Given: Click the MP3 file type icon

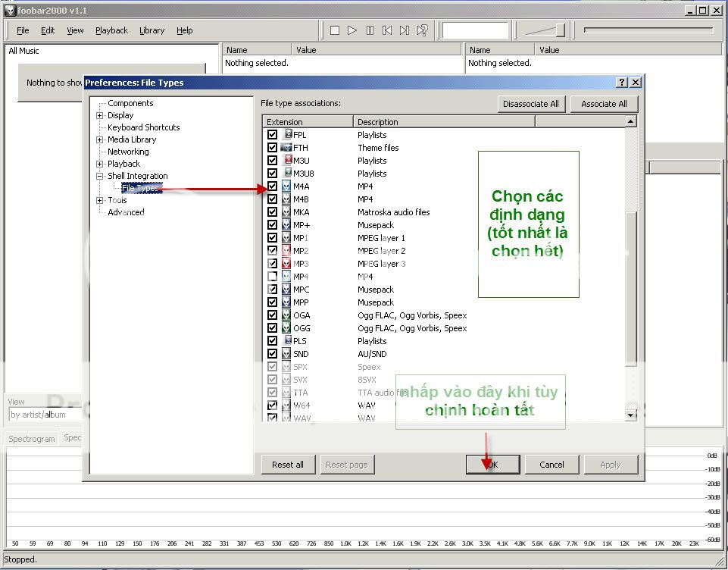Looking at the screenshot, I should (286, 264).
